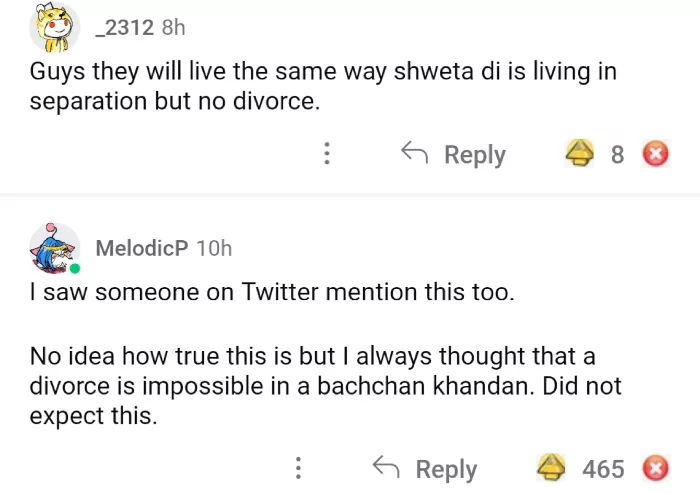Upvote MelodicP's comment
This screenshot has width=700, height=493.
pos(550,468)
